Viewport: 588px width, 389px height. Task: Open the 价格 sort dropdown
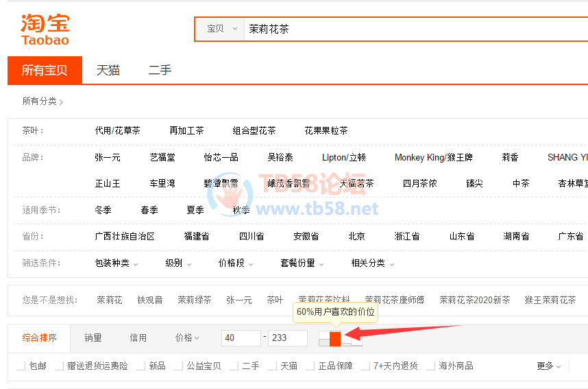point(187,338)
